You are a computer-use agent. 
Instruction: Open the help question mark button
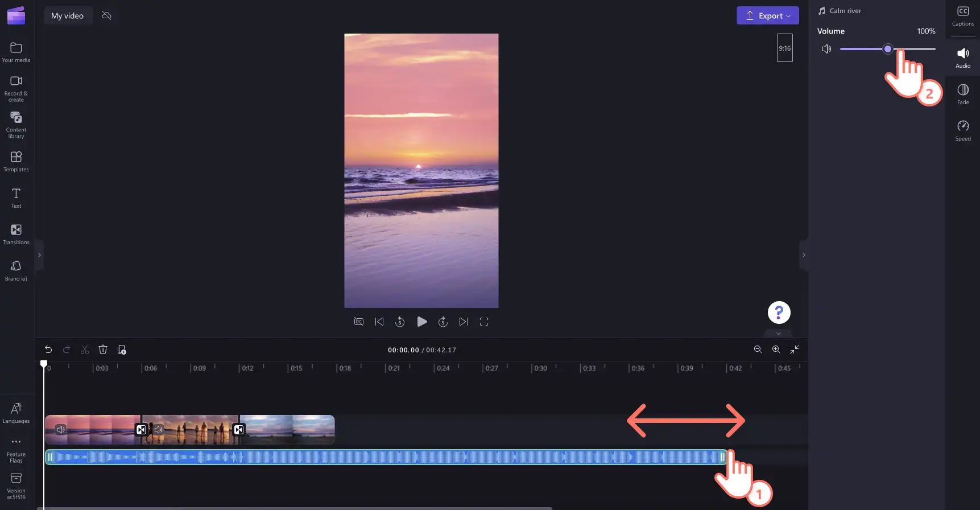pyautogui.click(x=779, y=312)
